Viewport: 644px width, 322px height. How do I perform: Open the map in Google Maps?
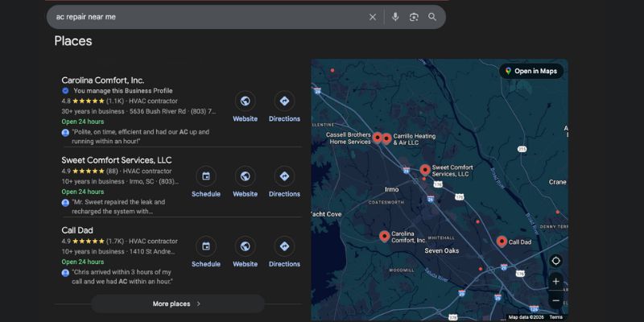coord(531,71)
